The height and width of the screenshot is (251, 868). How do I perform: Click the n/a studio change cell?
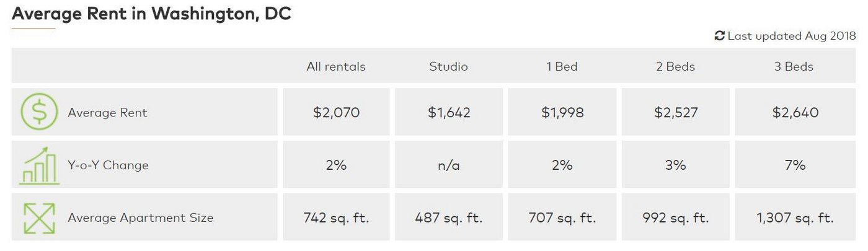(x=449, y=165)
